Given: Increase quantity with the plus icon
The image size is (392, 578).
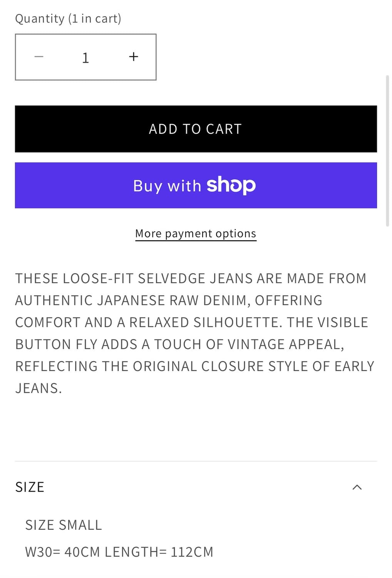Looking at the screenshot, I should coord(133,57).
